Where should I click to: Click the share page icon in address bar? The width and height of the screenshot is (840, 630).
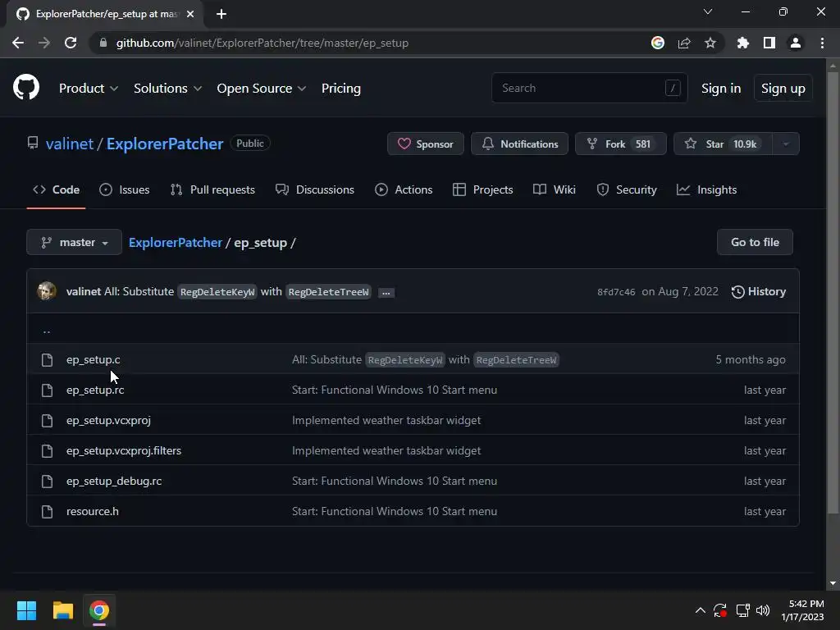click(684, 43)
